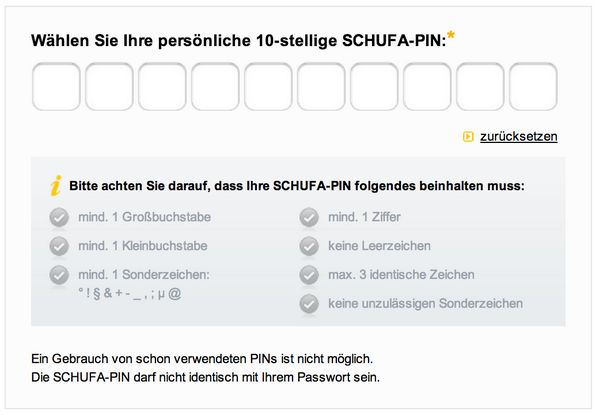Click checkmark icon for mind. 1 Großbuchstabe
This screenshot has height=415, width=599.
pos(59,217)
